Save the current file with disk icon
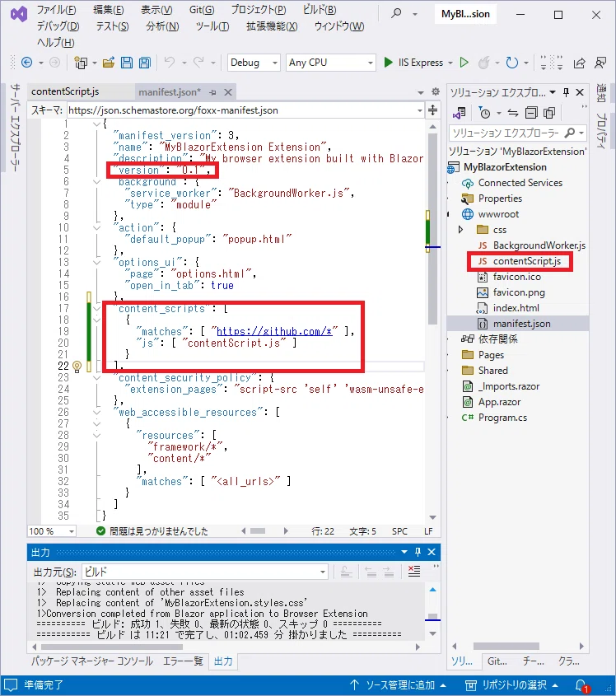This screenshot has width=616, height=696. tap(127, 63)
